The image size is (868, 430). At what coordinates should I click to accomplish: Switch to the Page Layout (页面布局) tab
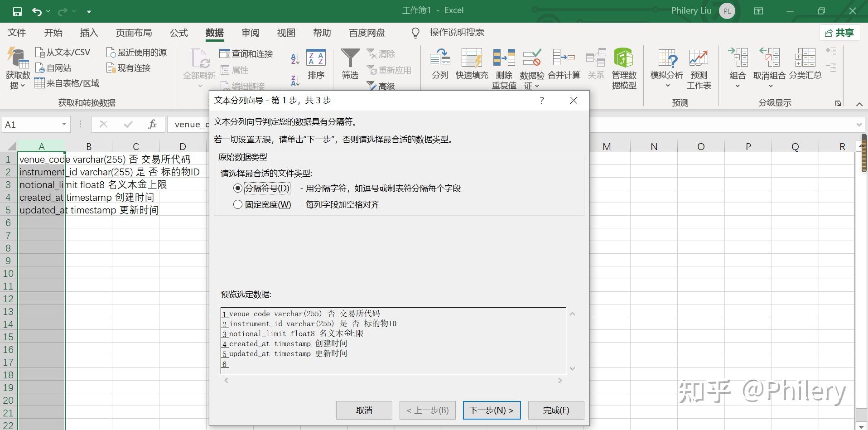click(x=134, y=33)
